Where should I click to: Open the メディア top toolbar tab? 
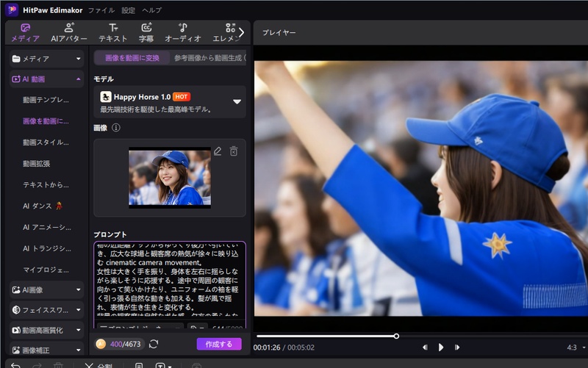25,32
